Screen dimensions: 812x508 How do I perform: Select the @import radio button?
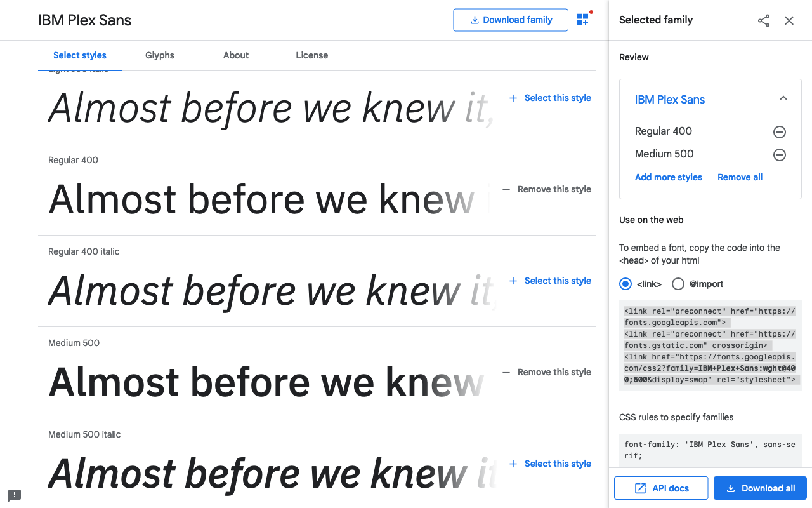(678, 284)
